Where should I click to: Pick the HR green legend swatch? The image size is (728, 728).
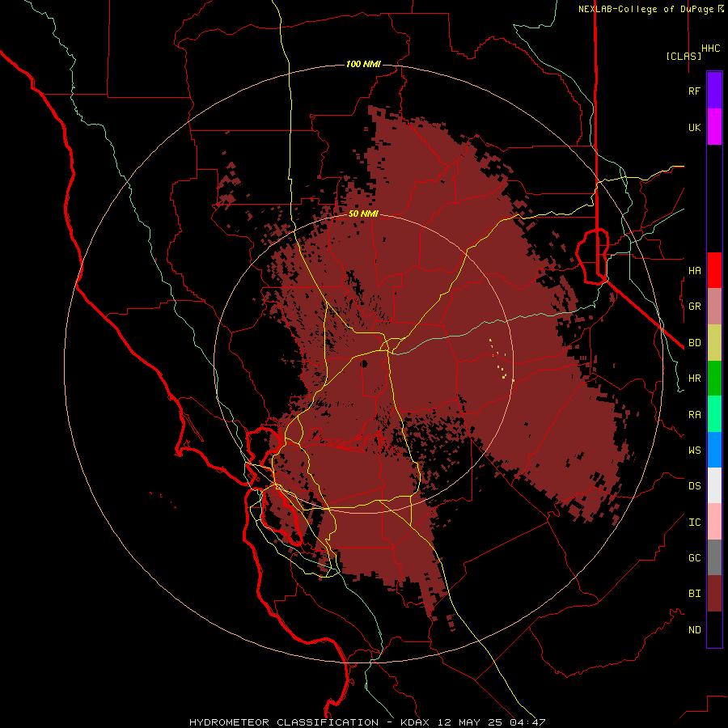pyautogui.click(x=714, y=378)
